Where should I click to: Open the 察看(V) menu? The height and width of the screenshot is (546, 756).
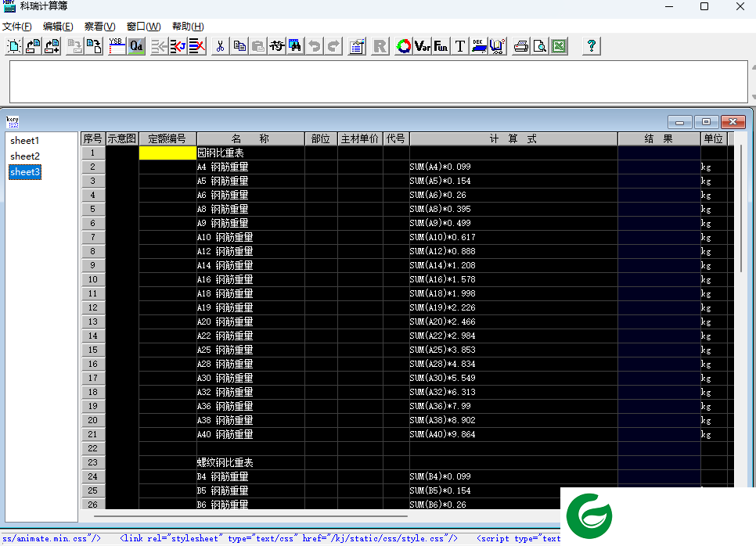tap(100, 27)
